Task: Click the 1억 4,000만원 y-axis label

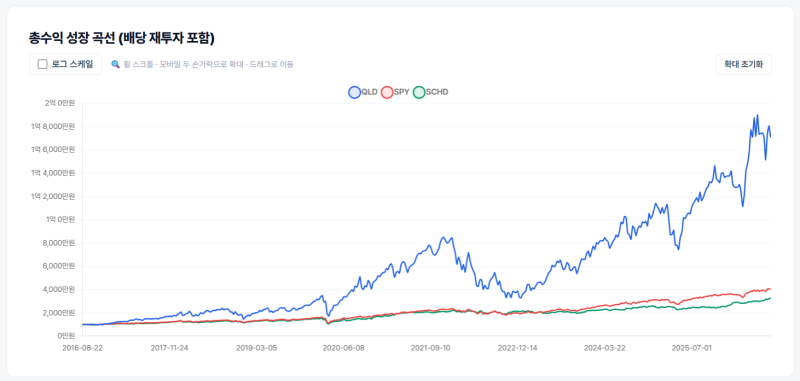Action: coord(54,173)
